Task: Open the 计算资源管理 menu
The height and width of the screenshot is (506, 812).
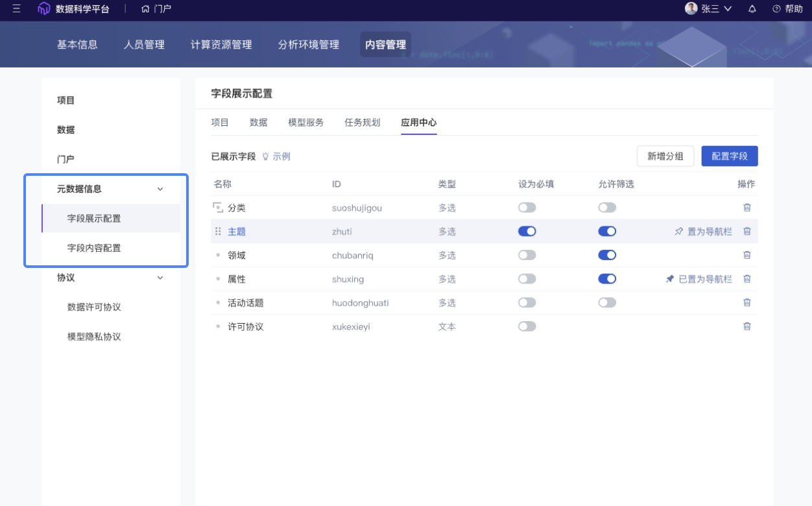Action: point(221,45)
